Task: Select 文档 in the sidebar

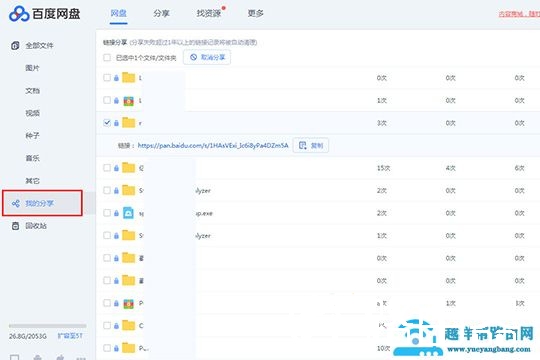Action: click(32, 91)
